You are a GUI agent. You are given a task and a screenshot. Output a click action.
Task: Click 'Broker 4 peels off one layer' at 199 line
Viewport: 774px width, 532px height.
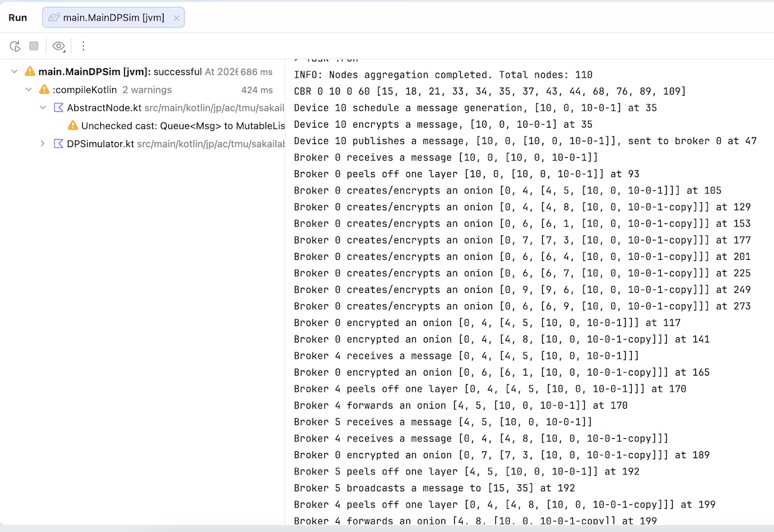[x=505, y=504]
